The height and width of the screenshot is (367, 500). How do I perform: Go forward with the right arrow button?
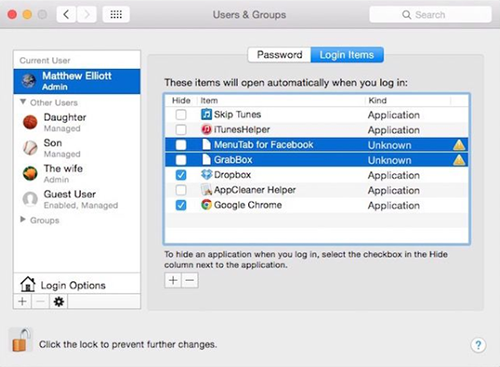click(x=87, y=15)
